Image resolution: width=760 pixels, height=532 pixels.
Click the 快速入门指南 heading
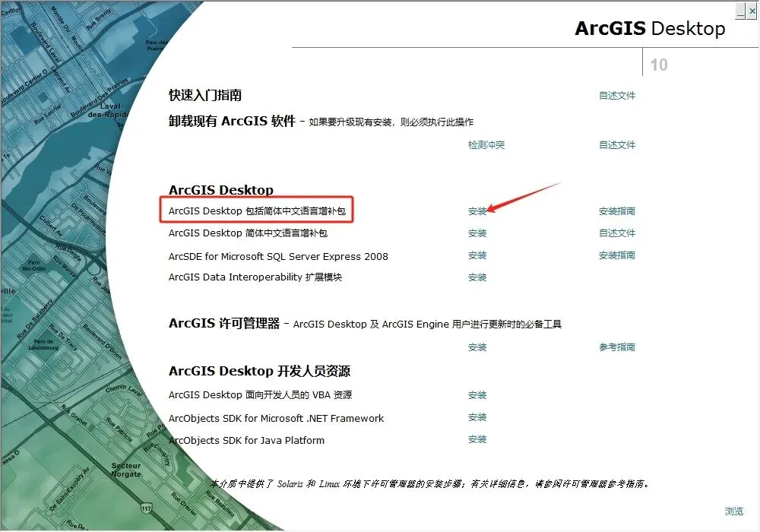click(x=205, y=95)
